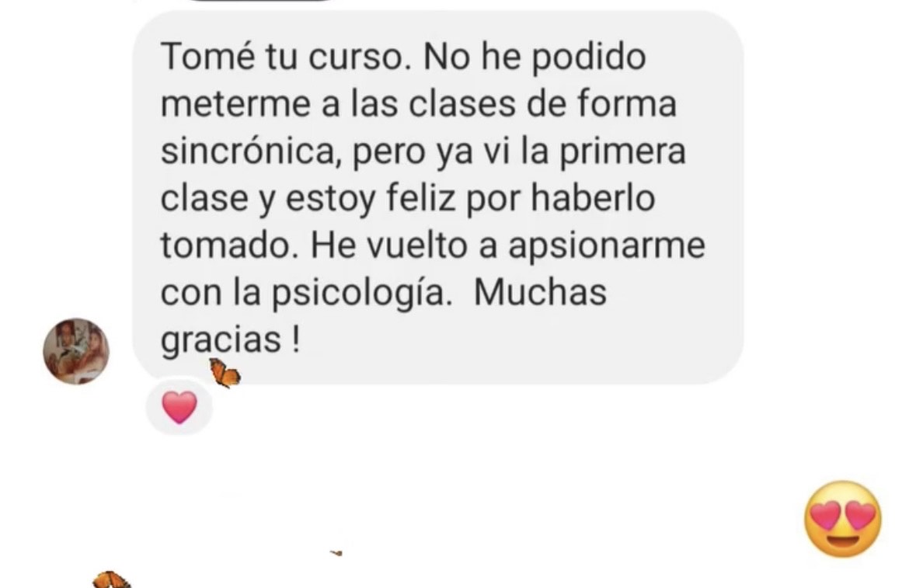Screen dimensions: 909x588
Task: Click the phrase "Muchas" in the message
Action: click(x=540, y=292)
